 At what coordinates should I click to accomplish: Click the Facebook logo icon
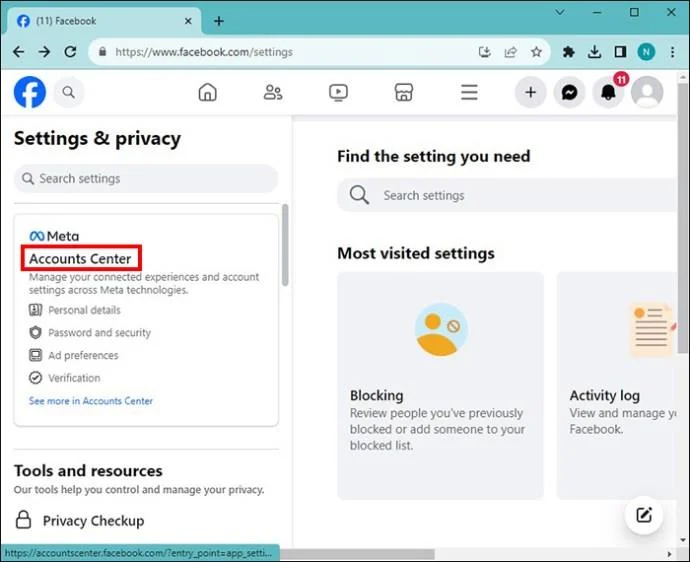coord(29,92)
